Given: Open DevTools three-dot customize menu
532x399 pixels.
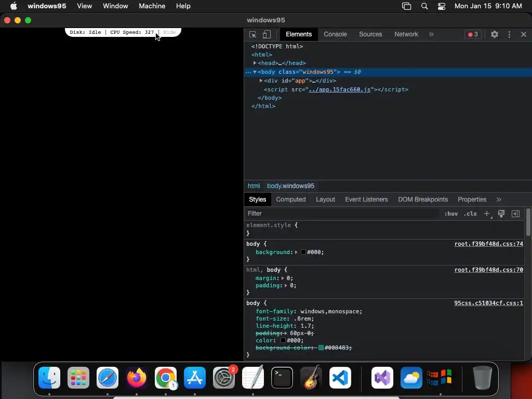Looking at the screenshot, I should coord(509,34).
